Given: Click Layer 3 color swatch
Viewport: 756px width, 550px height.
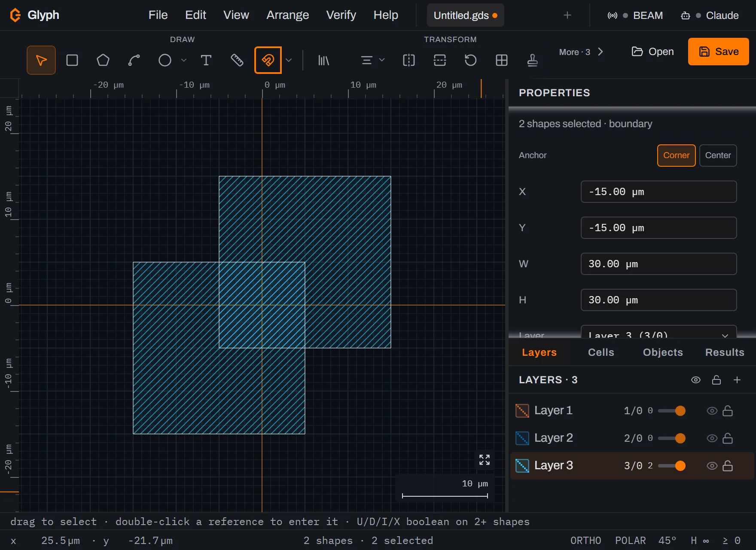Looking at the screenshot, I should click(x=522, y=466).
